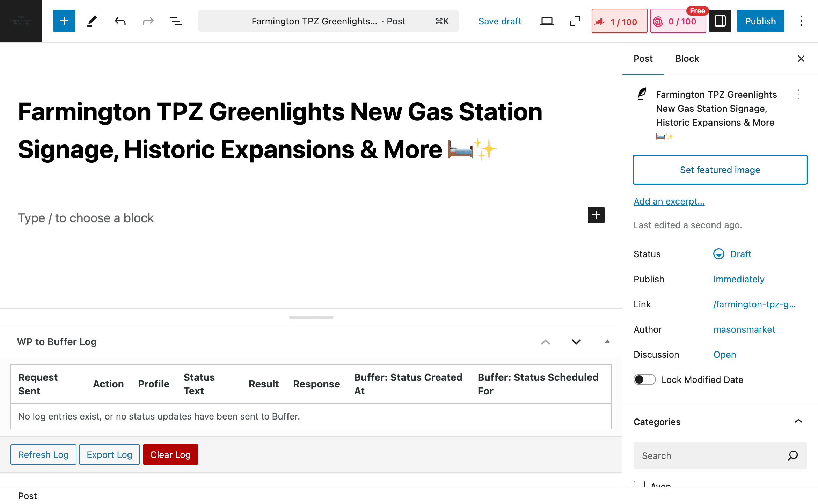Change the publish date from Immediately
This screenshot has height=504, width=818.
(739, 279)
